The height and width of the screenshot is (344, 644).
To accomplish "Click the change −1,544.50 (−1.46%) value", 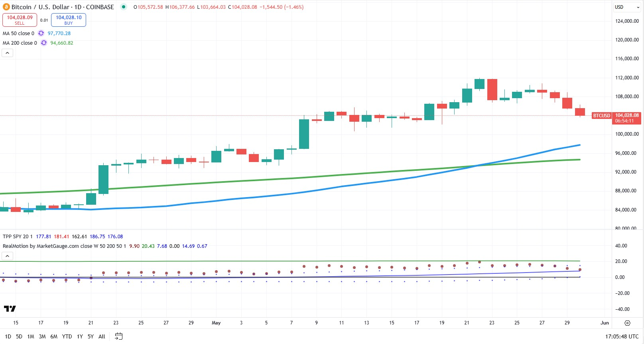I will coord(282,7).
